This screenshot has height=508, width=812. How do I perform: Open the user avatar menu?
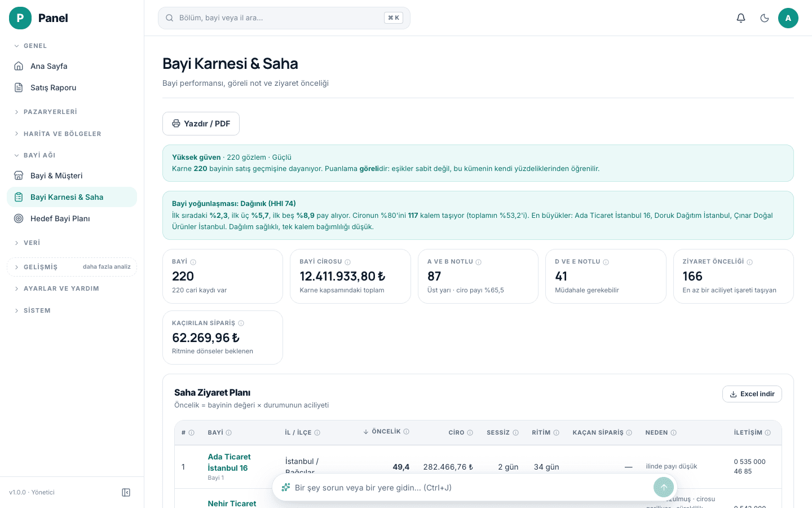coord(788,18)
